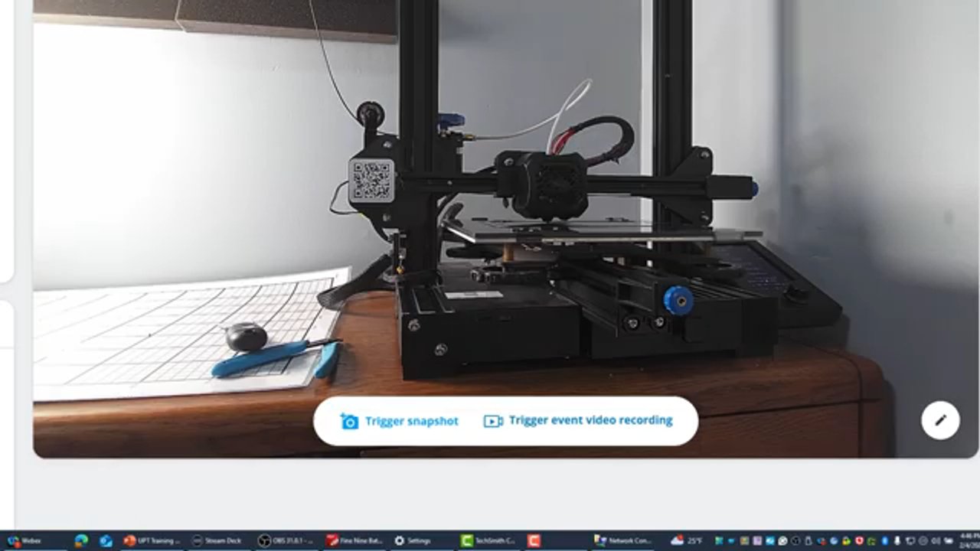Open the 25°F weather widget
Image resolution: width=980 pixels, height=551 pixels.
687,540
